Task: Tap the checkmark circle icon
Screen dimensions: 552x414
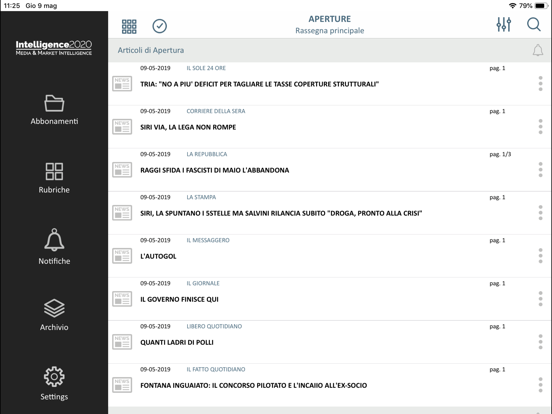Action: click(159, 26)
